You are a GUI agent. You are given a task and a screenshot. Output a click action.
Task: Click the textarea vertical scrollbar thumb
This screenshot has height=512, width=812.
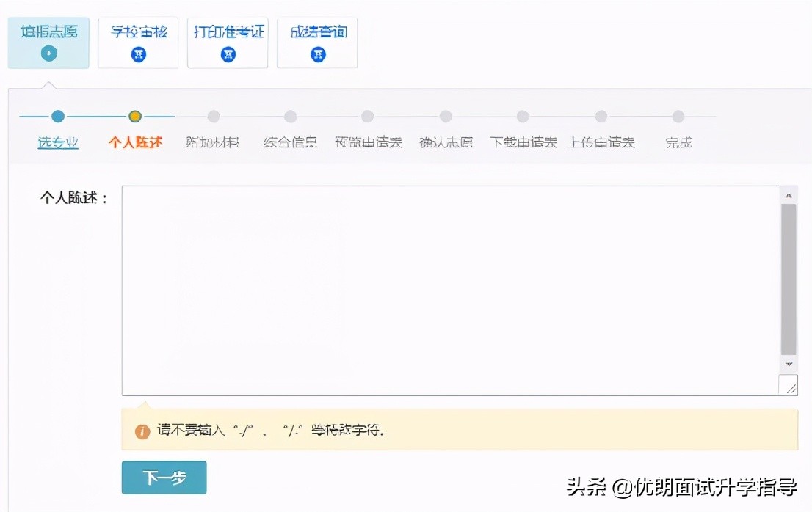coord(789,279)
